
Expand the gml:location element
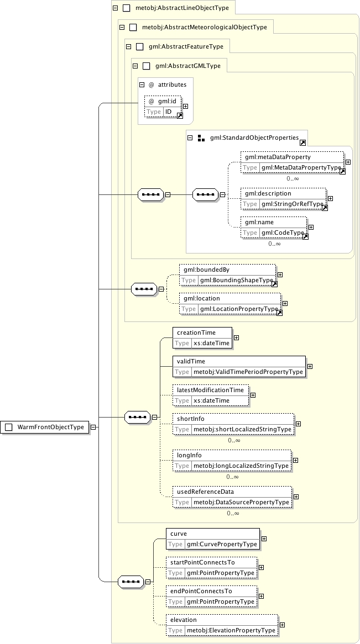285,304
